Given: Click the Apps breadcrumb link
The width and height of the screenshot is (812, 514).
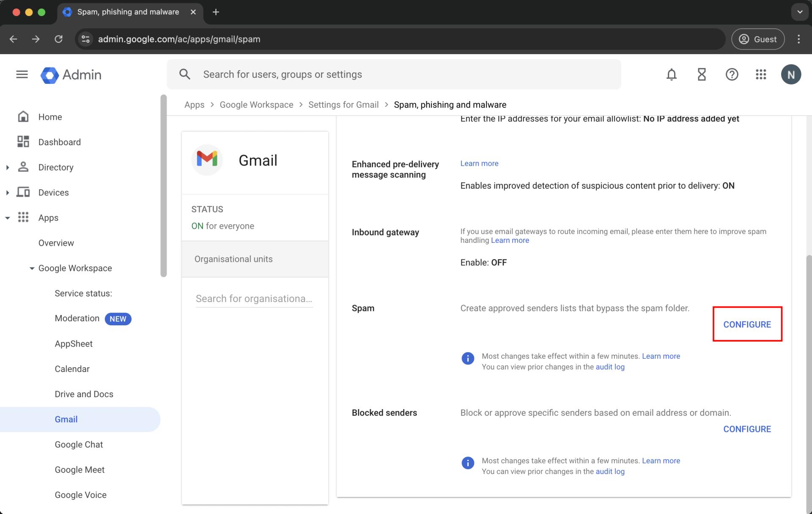Looking at the screenshot, I should (194, 104).
